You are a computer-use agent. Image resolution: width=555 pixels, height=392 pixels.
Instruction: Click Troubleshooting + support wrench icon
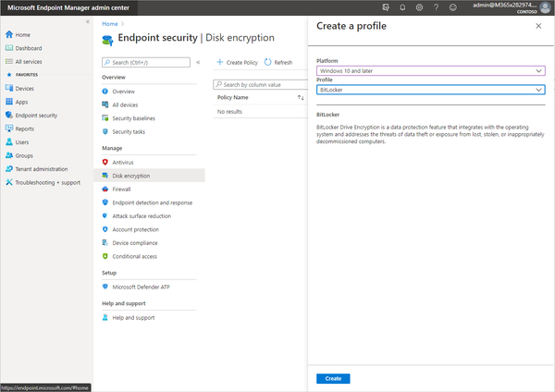pos(9,182)
